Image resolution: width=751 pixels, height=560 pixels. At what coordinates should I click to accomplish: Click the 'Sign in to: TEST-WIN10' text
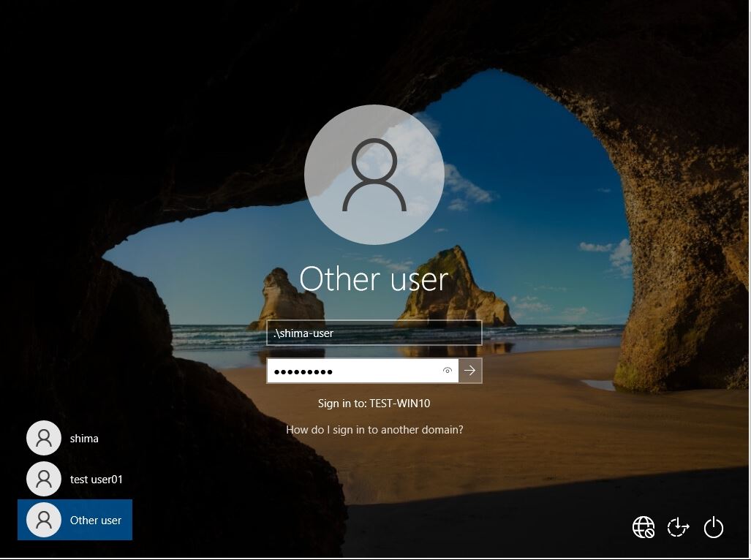[x=374, y=404]
